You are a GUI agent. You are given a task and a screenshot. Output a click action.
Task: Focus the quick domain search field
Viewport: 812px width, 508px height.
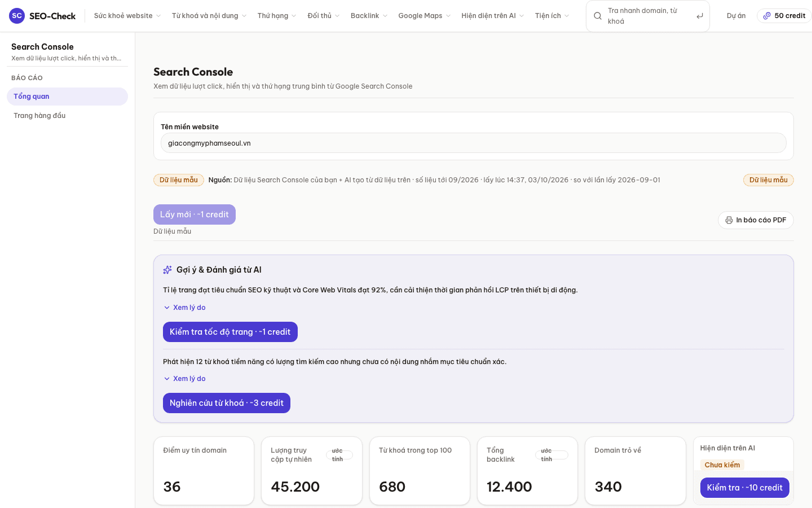click(x=648, y=16)
